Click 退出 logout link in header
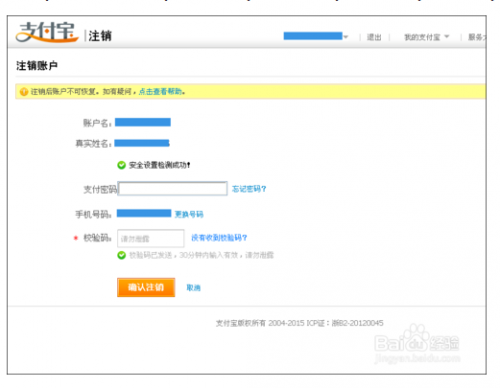This screenshot has height=388, width=500. coord(374,37)
